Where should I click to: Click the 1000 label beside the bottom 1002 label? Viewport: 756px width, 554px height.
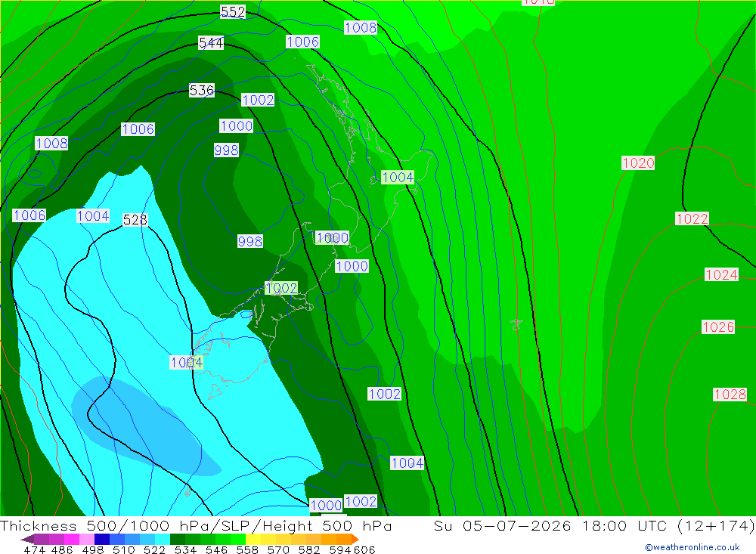(x=326, y=506)
